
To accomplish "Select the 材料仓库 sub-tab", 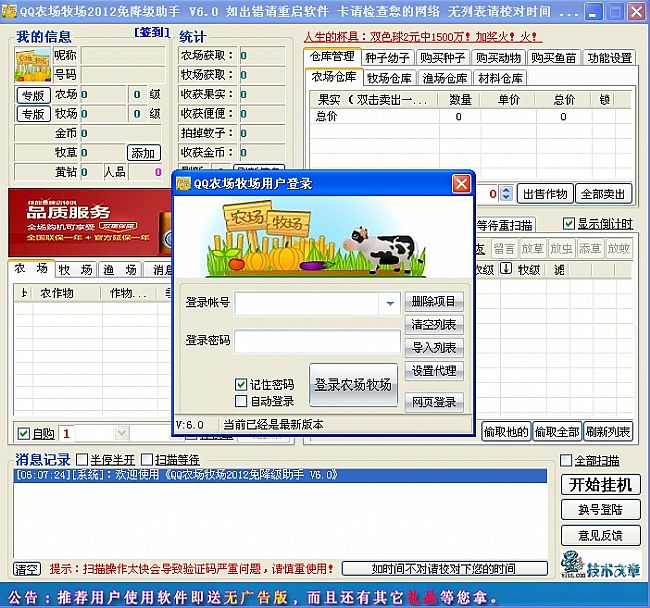I will point(500,78).
